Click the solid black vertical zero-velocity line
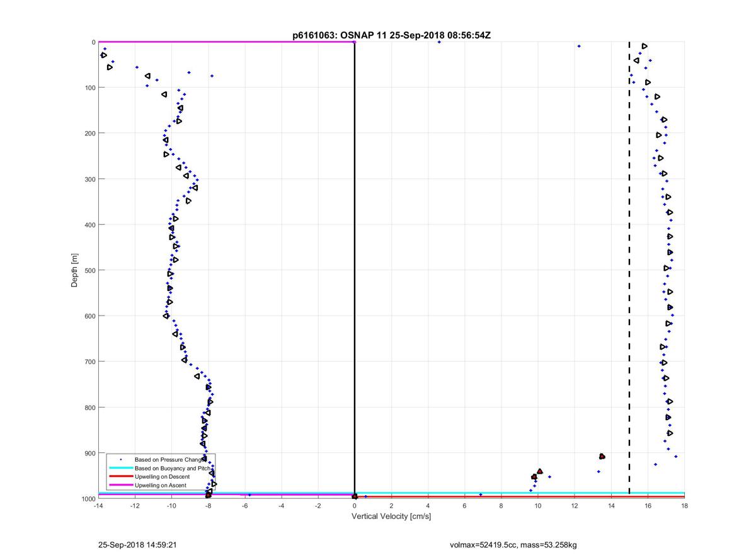Viewport: 756px width, 560px height. click(x=355, y=270)
